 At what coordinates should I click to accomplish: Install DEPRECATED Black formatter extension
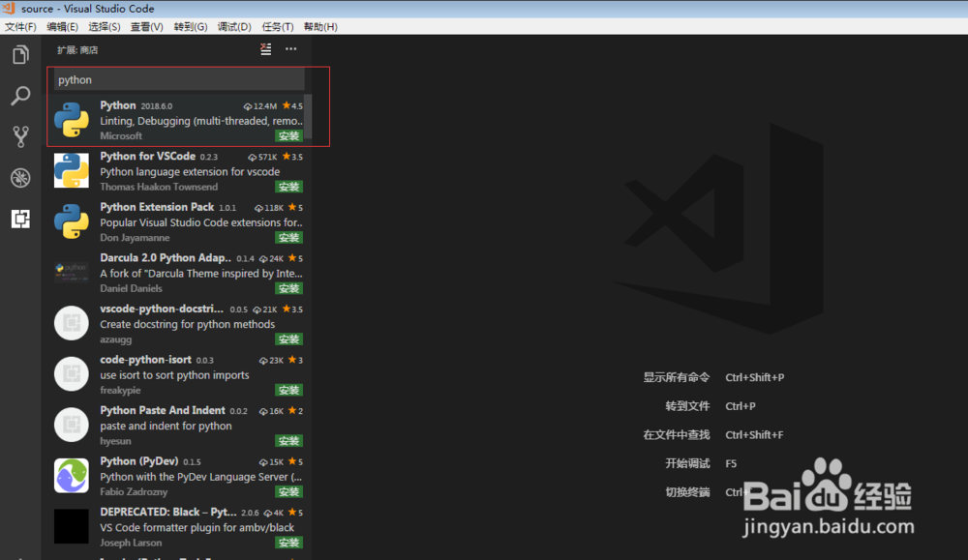coord(288,543)
